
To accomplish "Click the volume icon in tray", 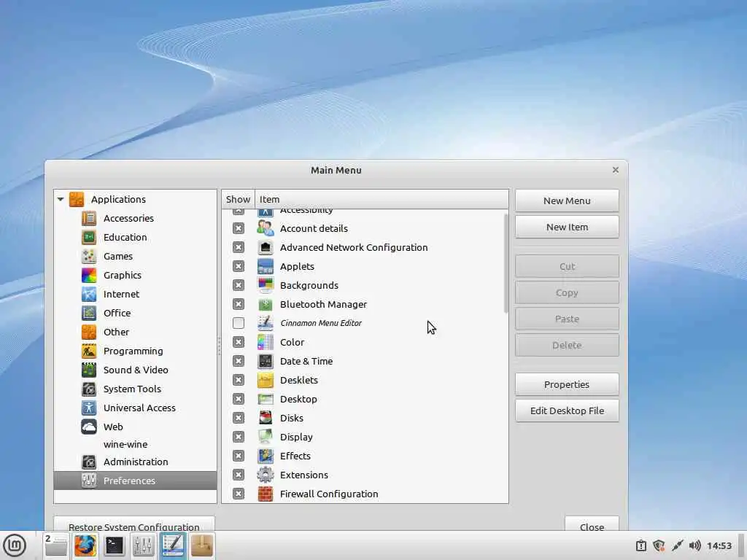I will (694, 545).
